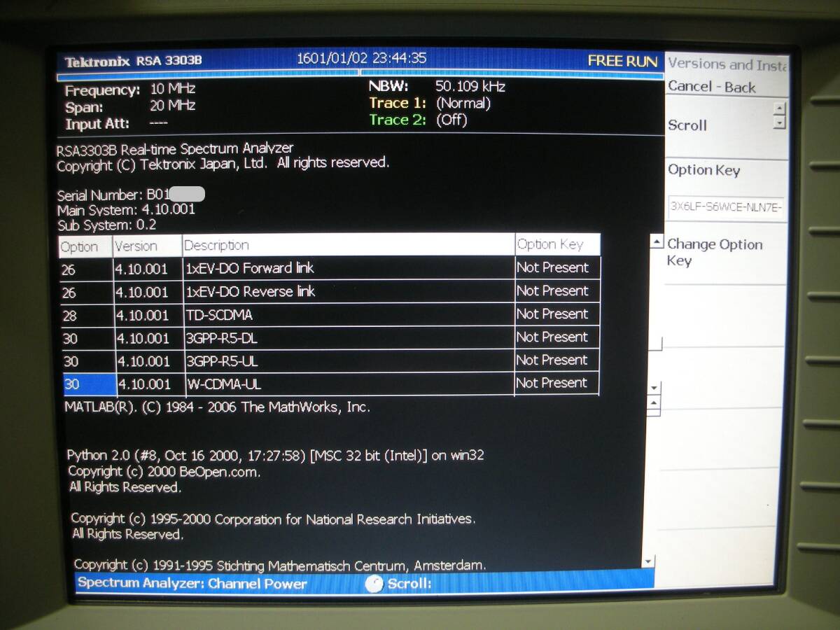Click the license text scroll-up arrow
This screenshot has height=630, width=840.
point(655,402)
